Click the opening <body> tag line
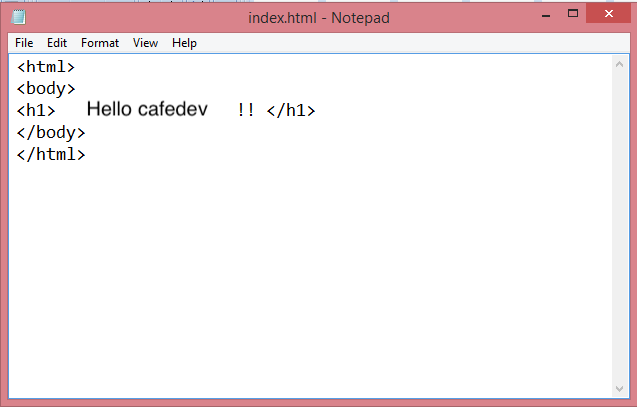637x407 pixels. point(46,89)
